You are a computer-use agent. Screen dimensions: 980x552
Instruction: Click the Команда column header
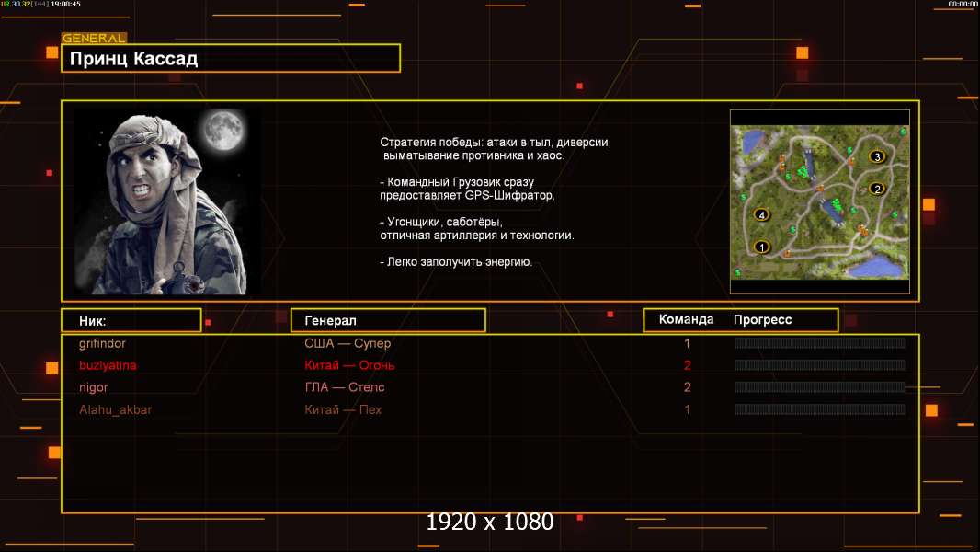click(x=686, y=319)
